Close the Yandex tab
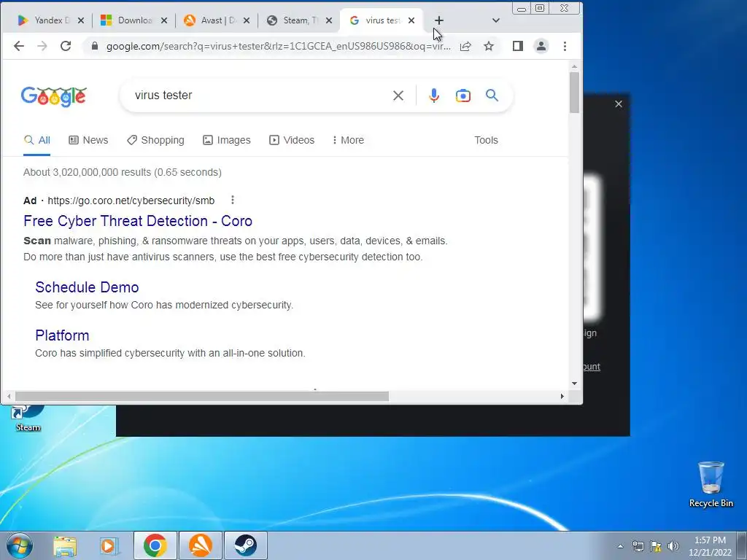 pyautogui.click(x=81, y=20)
